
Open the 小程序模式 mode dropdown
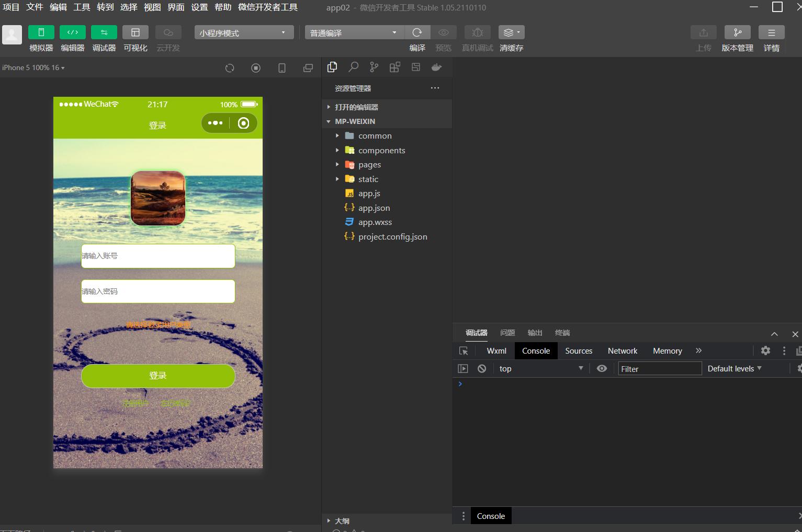point(243,32)
